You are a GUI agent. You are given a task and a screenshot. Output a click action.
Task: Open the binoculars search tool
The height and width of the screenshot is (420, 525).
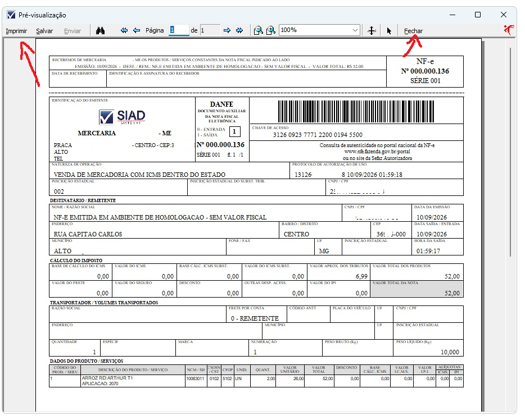click(x=100, y=30)
